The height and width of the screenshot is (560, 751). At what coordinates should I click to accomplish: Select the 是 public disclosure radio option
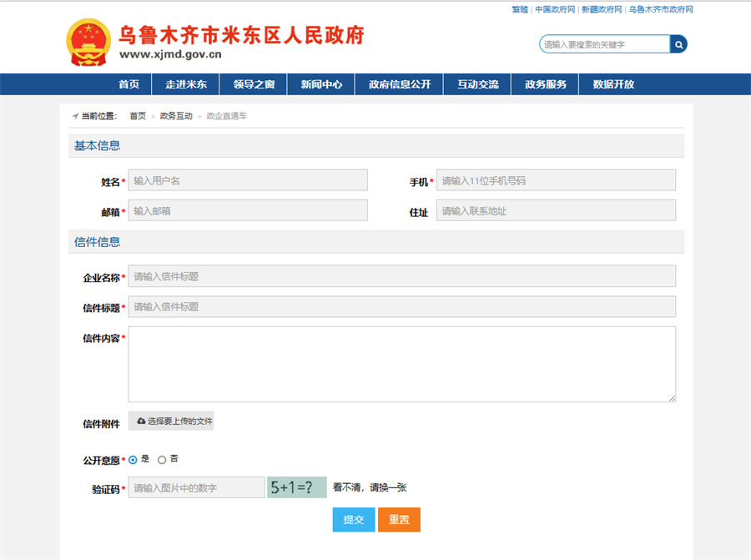coord(133,460)
